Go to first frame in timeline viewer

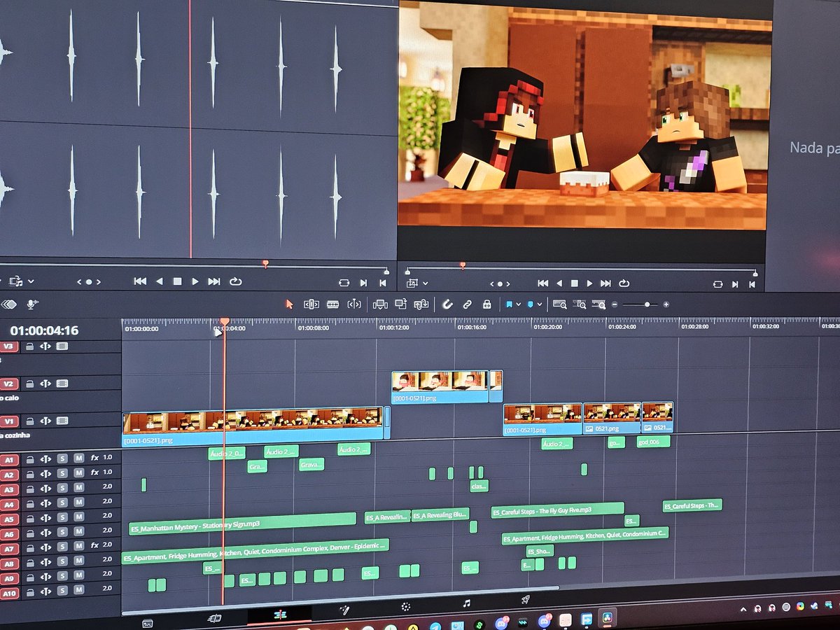click(542, 283)
